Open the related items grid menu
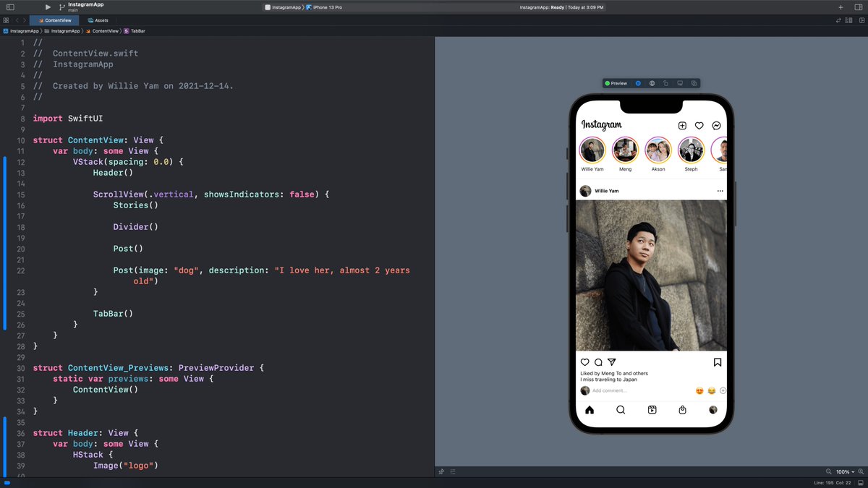This screenshot has height=488, width=868. click(6, 20)
